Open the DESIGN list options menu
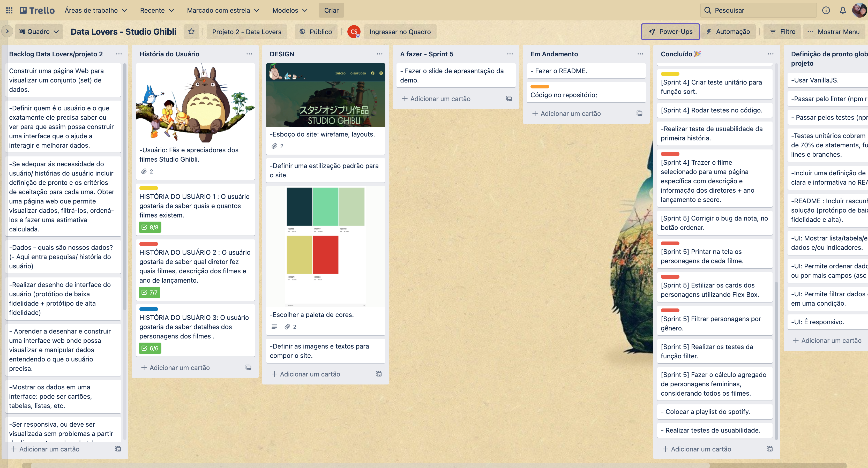 click(380, 54)
